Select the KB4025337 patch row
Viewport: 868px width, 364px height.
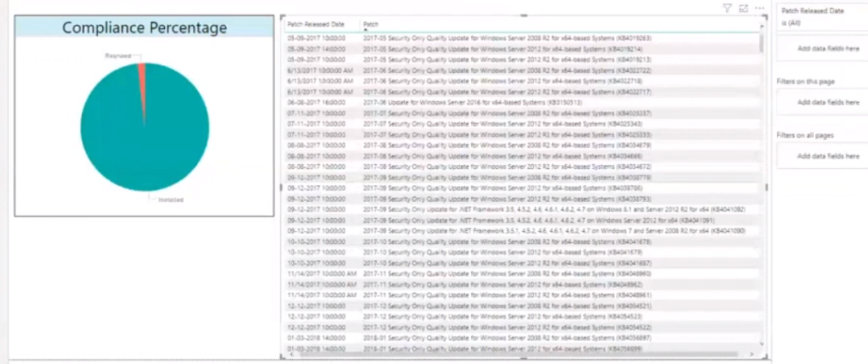523,113
